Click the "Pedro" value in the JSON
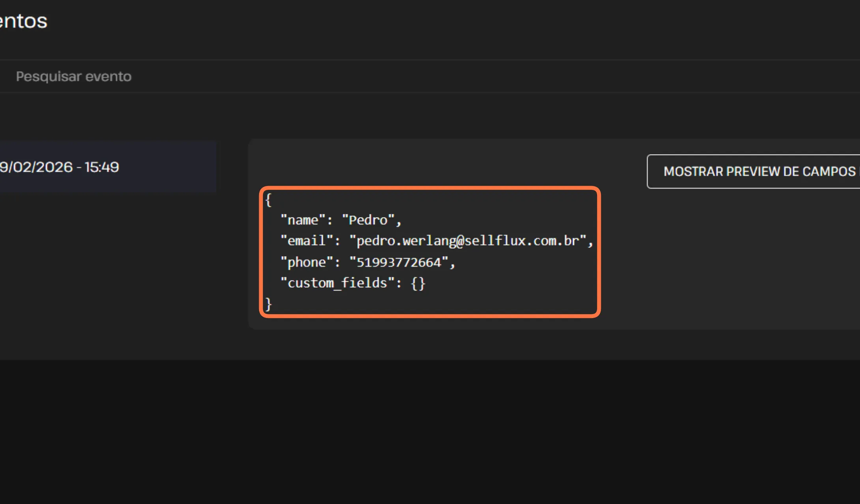 [368, 220]
